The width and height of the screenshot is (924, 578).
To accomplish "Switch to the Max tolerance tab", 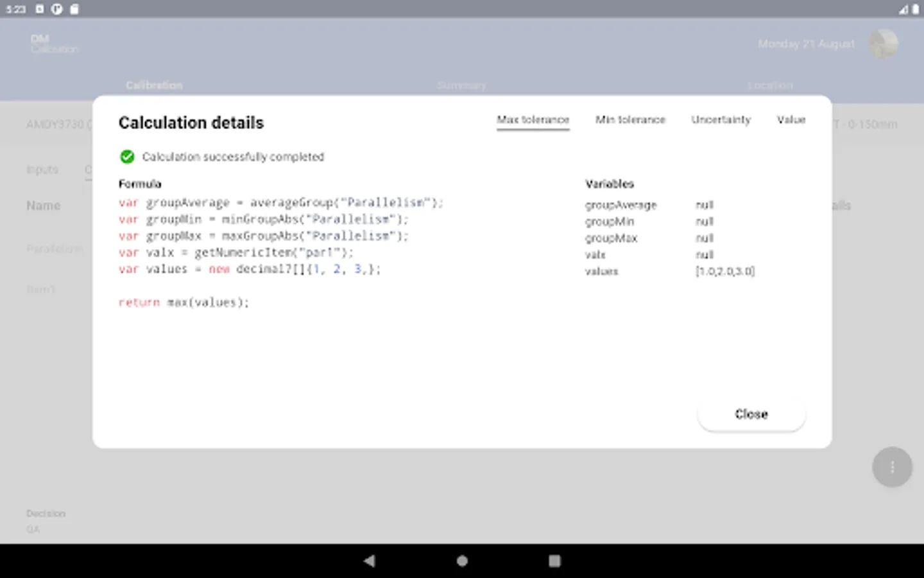I will click(x=533, y=120).
